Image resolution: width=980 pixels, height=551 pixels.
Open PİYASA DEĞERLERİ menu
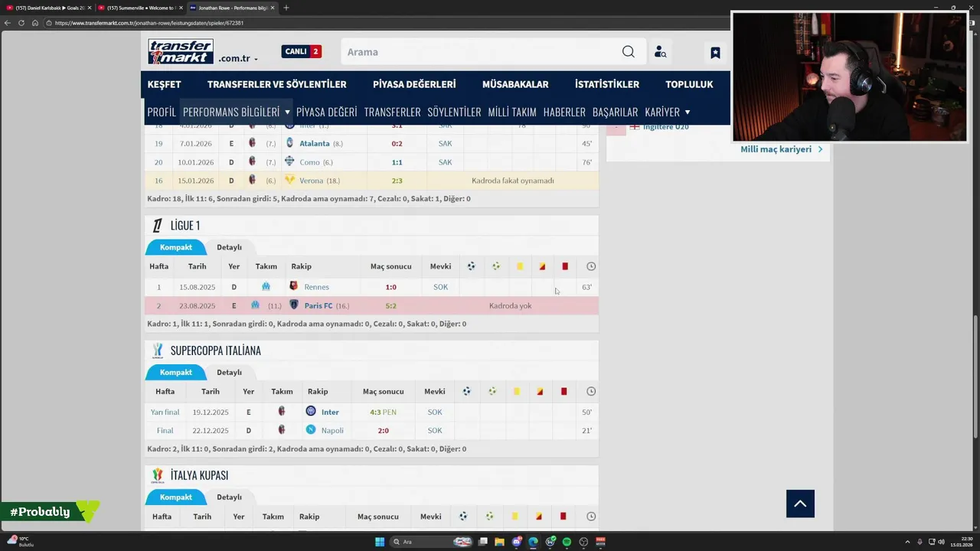pos(414,84)
